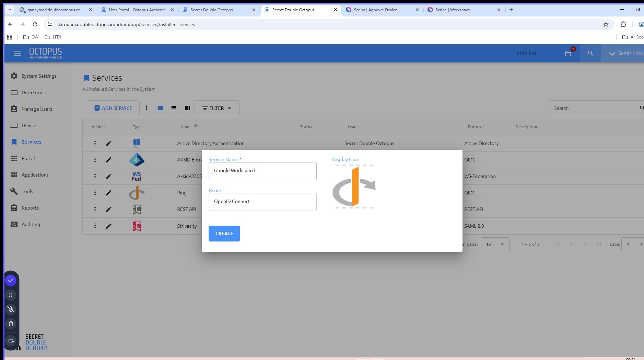Open the LFDJ bookmarks folder
This screenshot has width=644, height=360.
pyautogui.click(x=53, y=37)
